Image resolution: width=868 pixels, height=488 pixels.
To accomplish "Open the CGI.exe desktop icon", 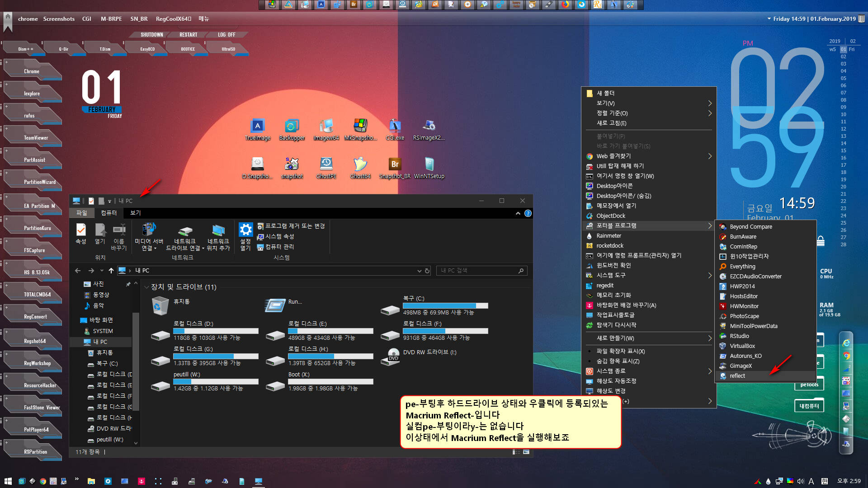I will [x=395, y=130].
